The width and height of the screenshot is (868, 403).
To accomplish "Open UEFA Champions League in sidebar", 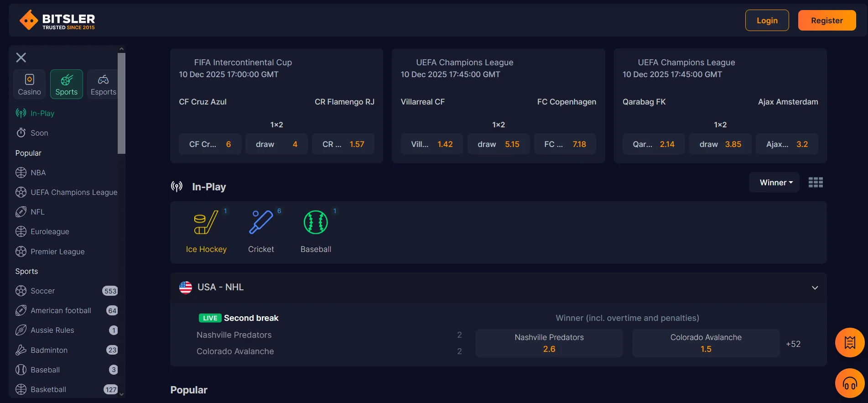I will click(x=73, y=193).
